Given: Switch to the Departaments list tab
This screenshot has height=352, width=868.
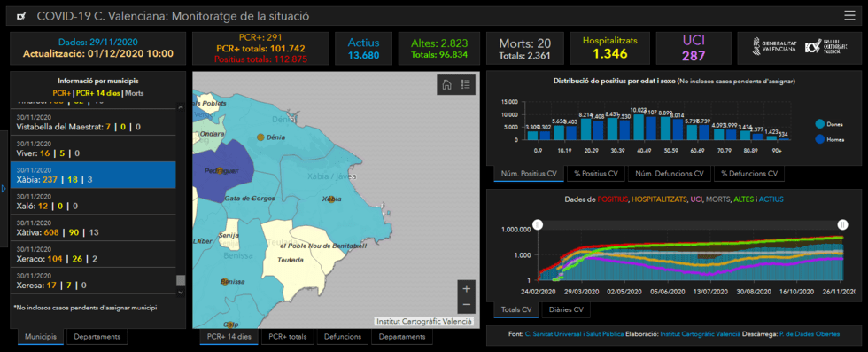Looking at the screenshot, I should pos(97,336).
